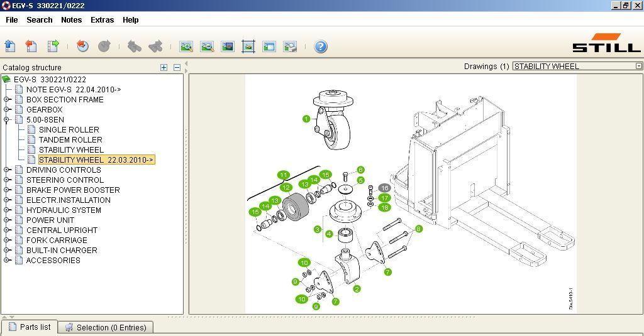The width and height of the screenshot is (644, 336).
Task: Click the next page icon with green arrow
Action: click(x=53, y=46)
